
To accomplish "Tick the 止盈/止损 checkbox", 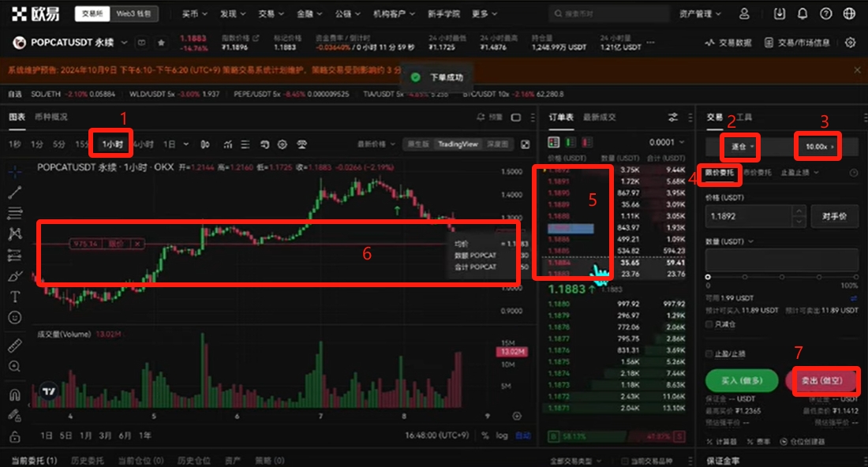I will (709, 353).
